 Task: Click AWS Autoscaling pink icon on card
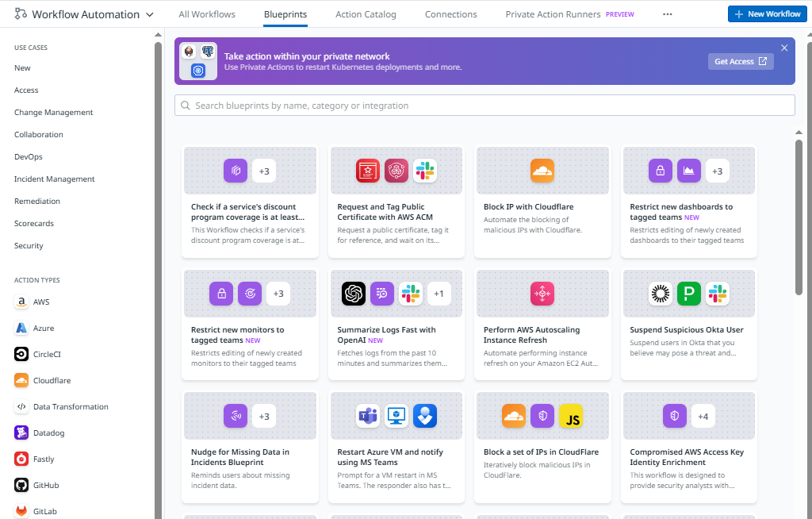(542, 294)
